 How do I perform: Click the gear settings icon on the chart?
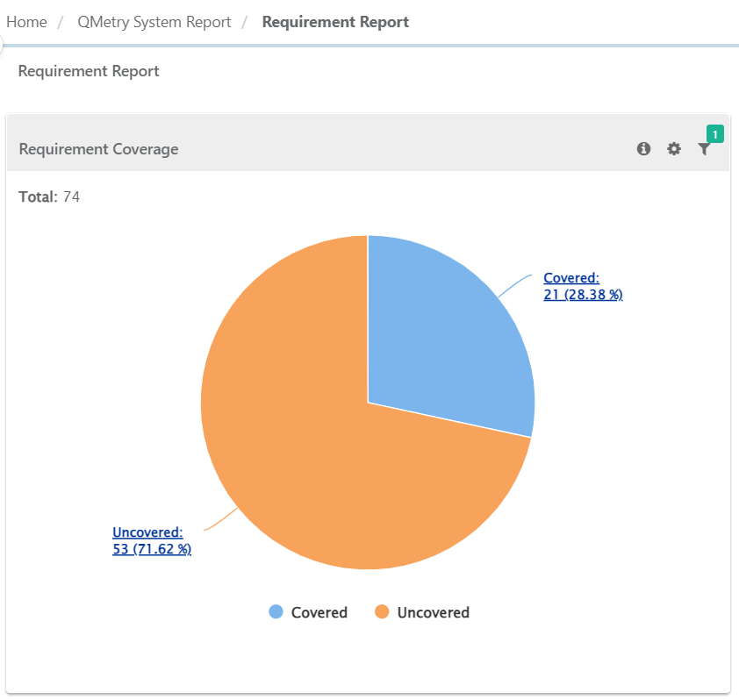click(673, 149)
